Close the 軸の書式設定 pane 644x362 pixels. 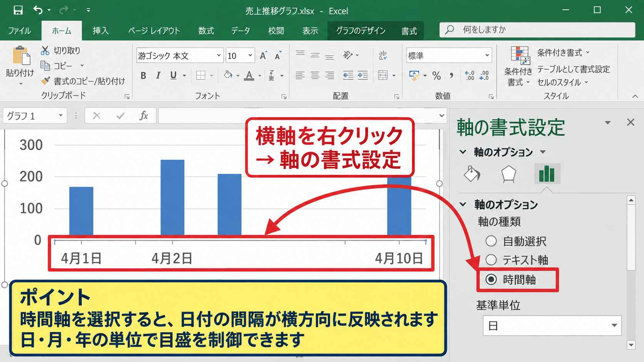631,122
